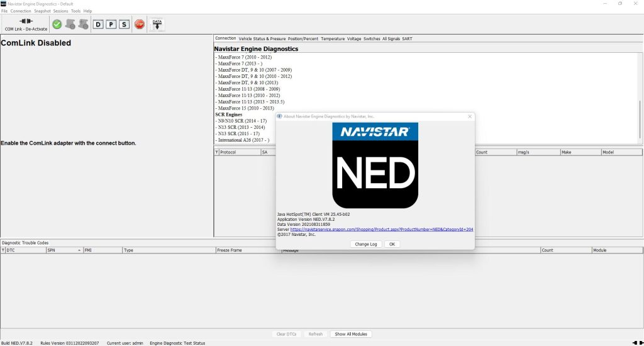644x346 pixels.
Task: Click the Show All Modules button
Action: 351,334
